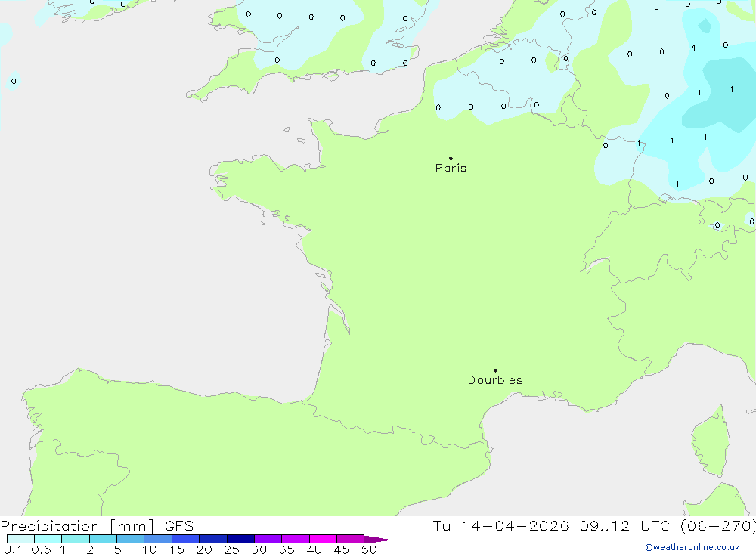The height and width of the screenshot is (554, 756).
Task: Pick the 0.1–0.5 mm legend swatch
Action: point(20,539)
